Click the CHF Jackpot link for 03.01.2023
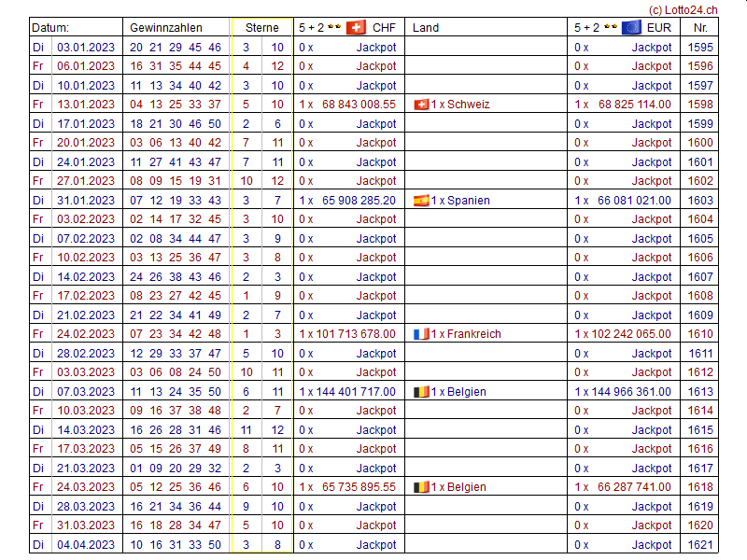The image size is (747, 560). coord(376,47)
